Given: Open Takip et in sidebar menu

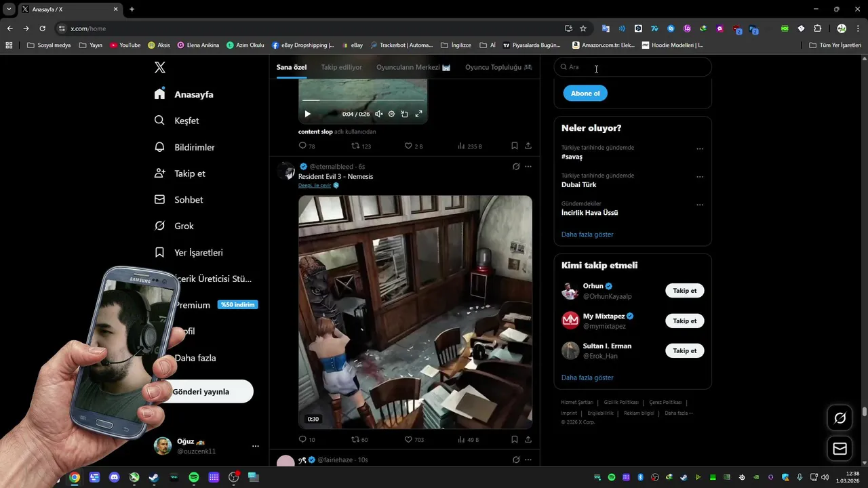Looking at the screenshot, I should pyautogui.click(x=180, y=174).
